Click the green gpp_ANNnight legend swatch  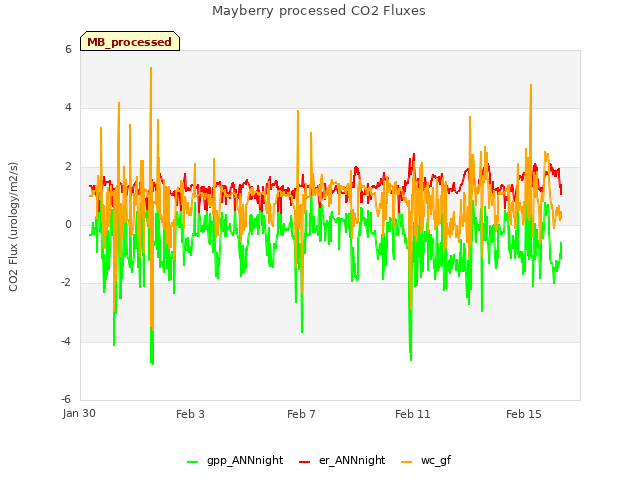tap(193, 462)
